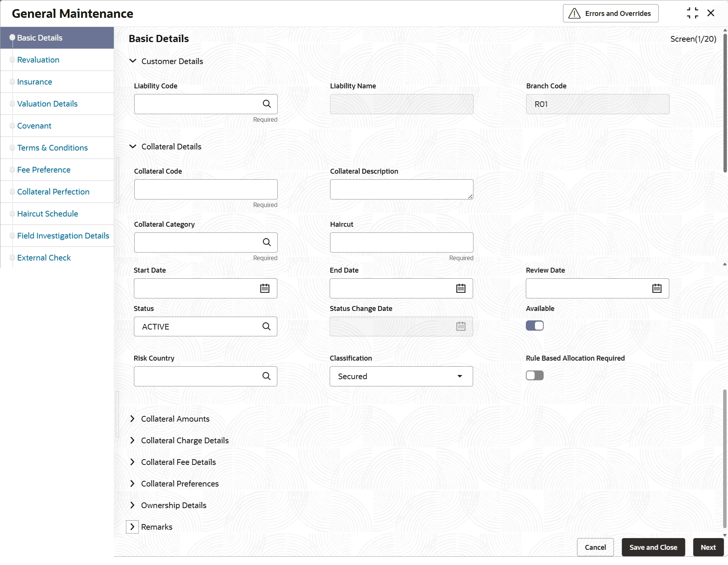The width and height of the screenshot is (728, 565).
Task: Click the Save and Close button
Action: 653,547
